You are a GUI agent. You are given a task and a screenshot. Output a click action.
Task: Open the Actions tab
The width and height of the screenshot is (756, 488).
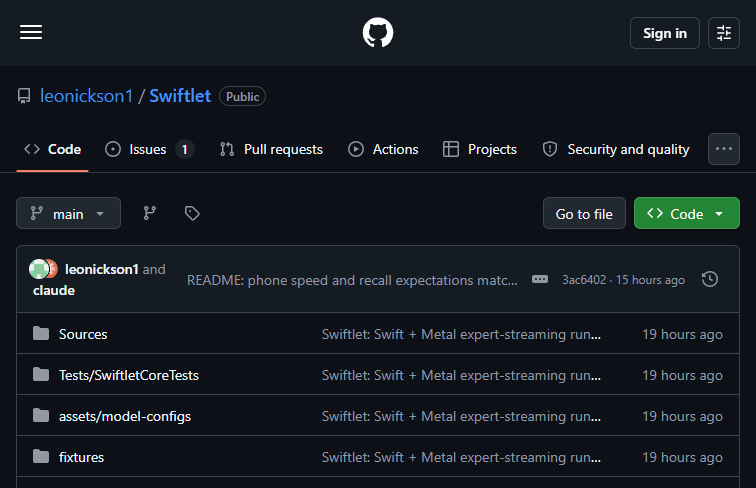tap(383, 149)
